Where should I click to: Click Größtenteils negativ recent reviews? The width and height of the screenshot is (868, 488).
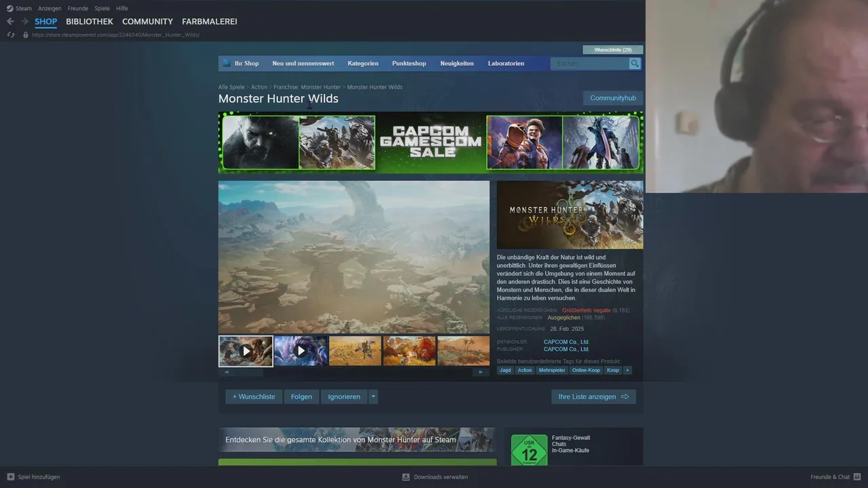click(587, 310)
